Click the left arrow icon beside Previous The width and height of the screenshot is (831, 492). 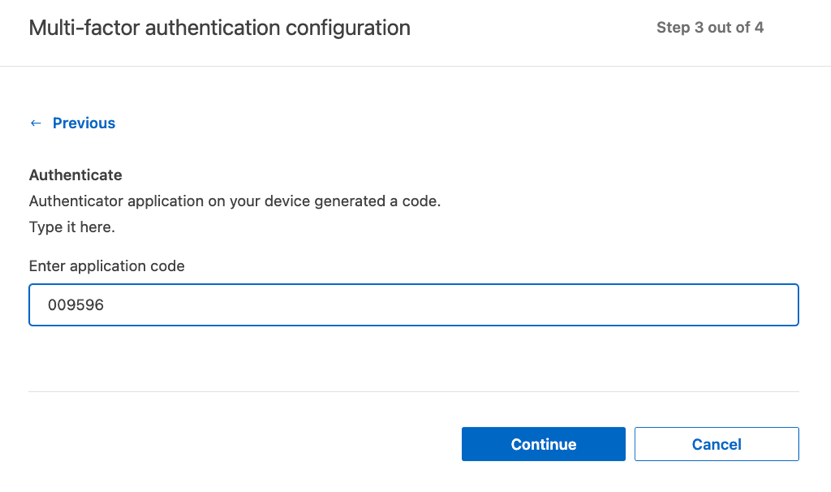(36, 123)
